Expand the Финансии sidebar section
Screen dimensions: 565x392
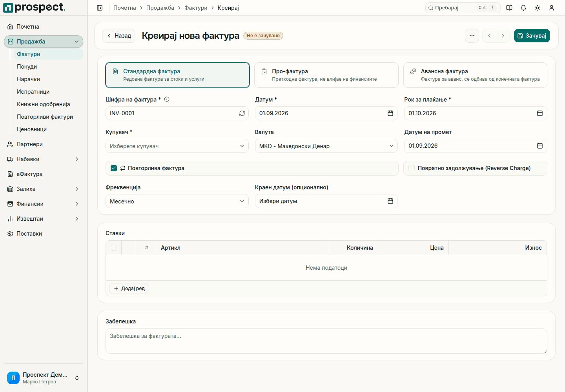tap(44, 204)
